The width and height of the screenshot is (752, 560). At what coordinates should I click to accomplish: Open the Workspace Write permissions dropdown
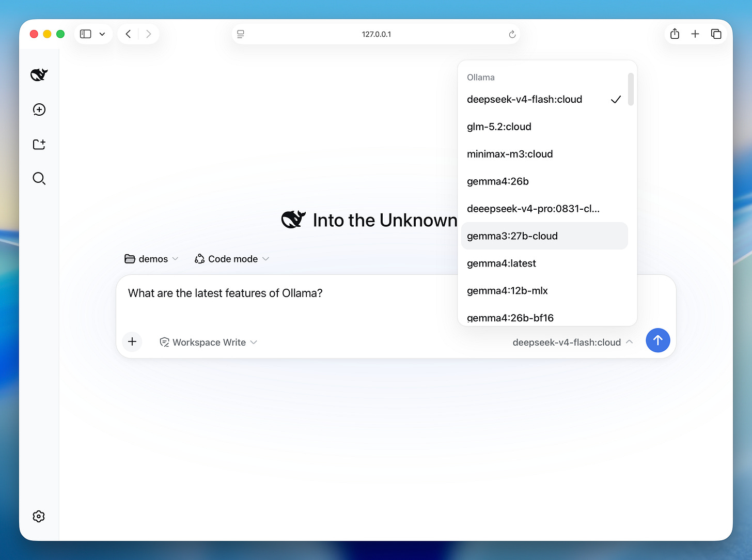(209, 342)
